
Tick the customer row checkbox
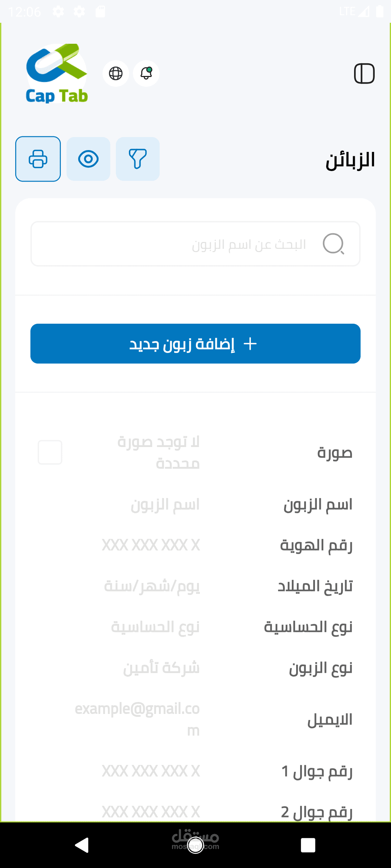(50, 452)
